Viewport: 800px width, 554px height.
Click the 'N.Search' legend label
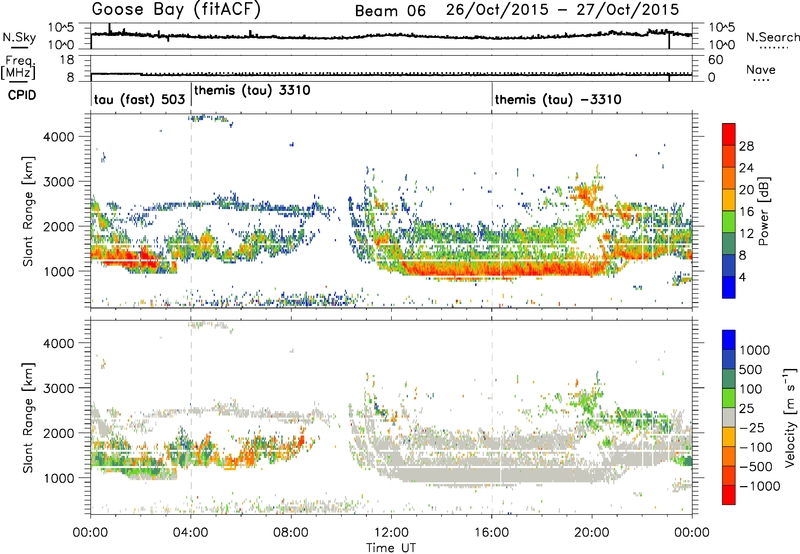click(x=773, y=37)
